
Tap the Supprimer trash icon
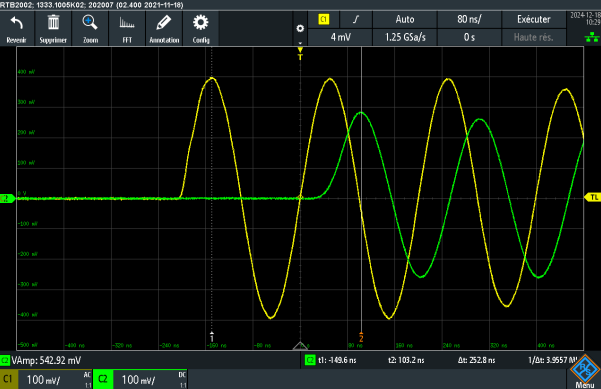click(x=53, y=23)
